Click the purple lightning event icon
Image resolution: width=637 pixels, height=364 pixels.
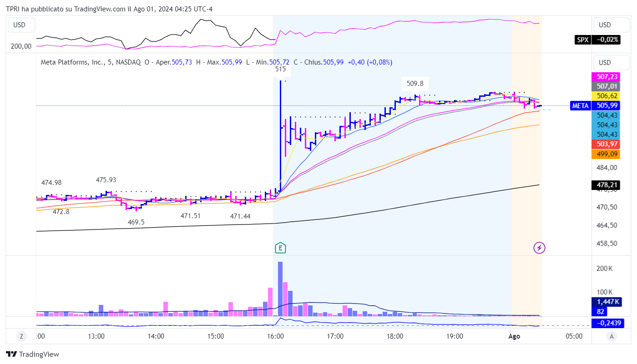click(539, 248)
